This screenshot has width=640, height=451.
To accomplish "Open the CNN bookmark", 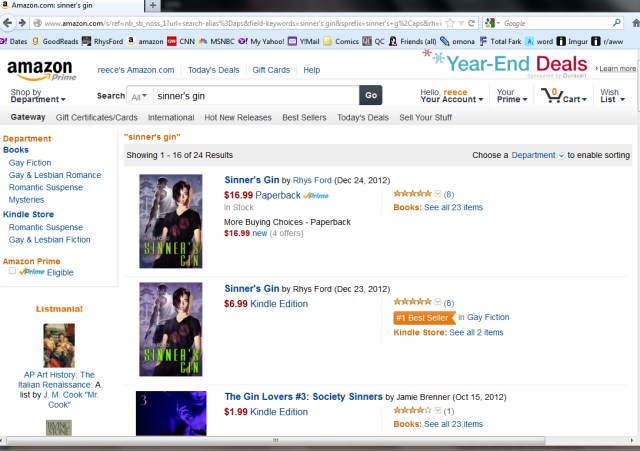I will click(x=181, y=41).
